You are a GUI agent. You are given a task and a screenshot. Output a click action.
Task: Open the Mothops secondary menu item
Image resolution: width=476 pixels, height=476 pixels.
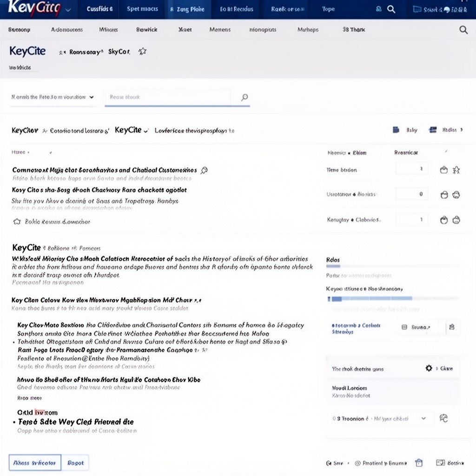[308, 30]
